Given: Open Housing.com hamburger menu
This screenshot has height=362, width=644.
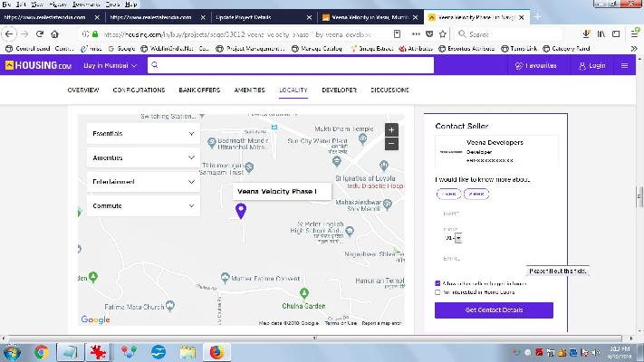Looking at the screenshot, I should 624,65.
